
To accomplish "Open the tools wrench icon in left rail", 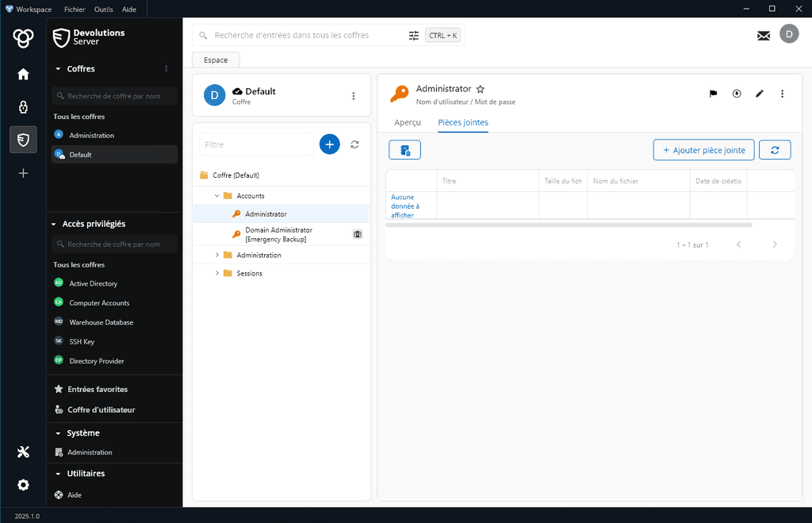I will click(23, 452).
